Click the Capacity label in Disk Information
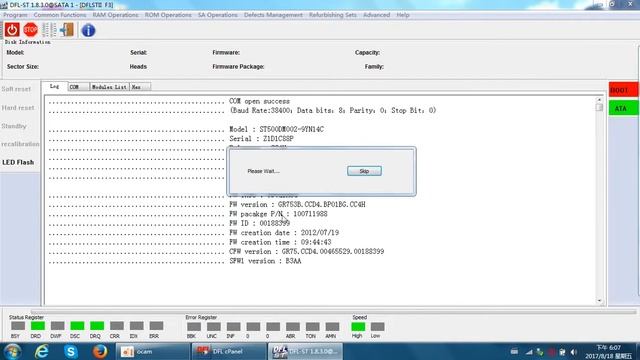 click(367, 53)
